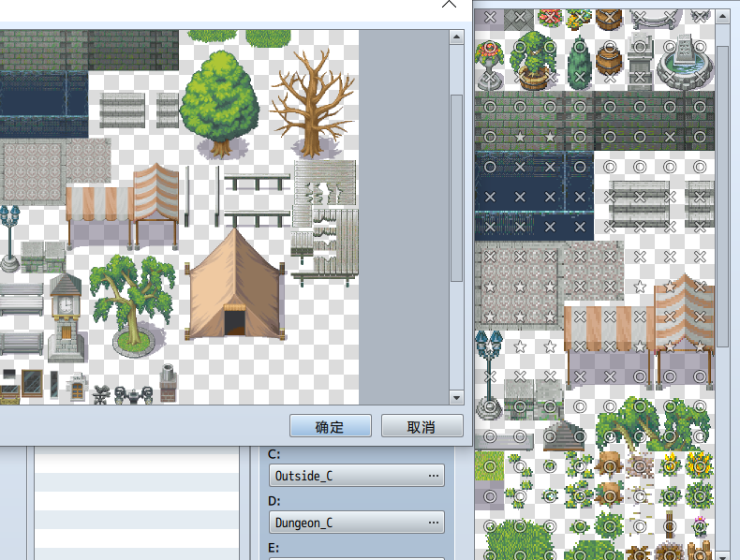Toggle passage on plain purple-gray tile
Viewport: 740px width, 560px height.
coord(490,496)
